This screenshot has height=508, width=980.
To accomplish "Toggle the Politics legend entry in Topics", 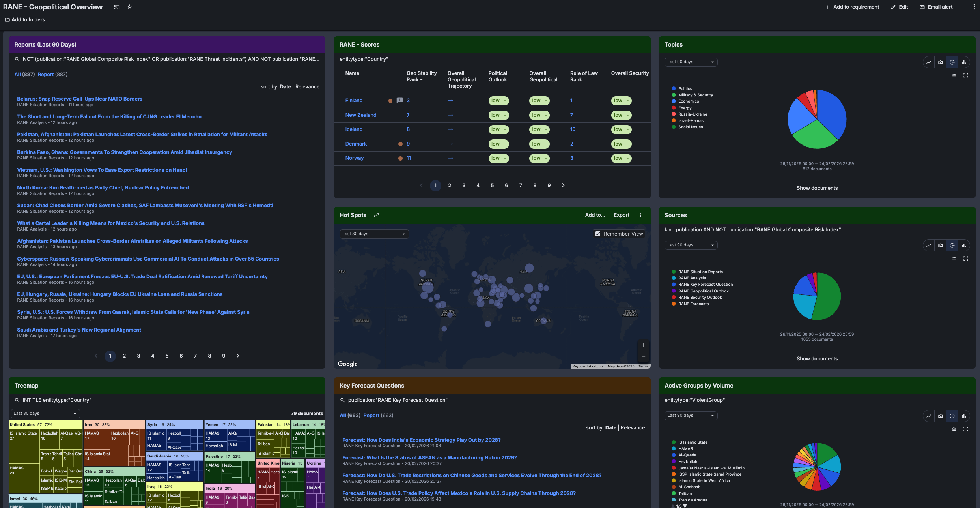I will 685,89.
